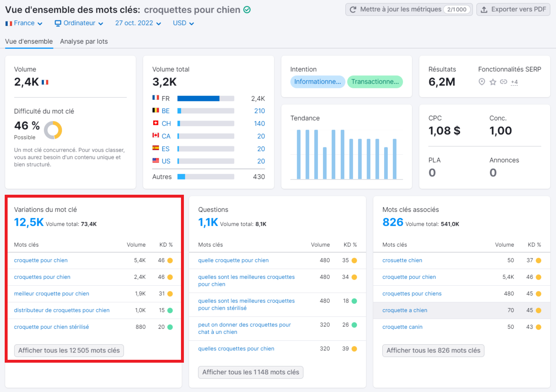This screenshot has height=392, width=556.
Task: Open 'meilleur croquette pour chien' keyword
Action: (51, 294)
